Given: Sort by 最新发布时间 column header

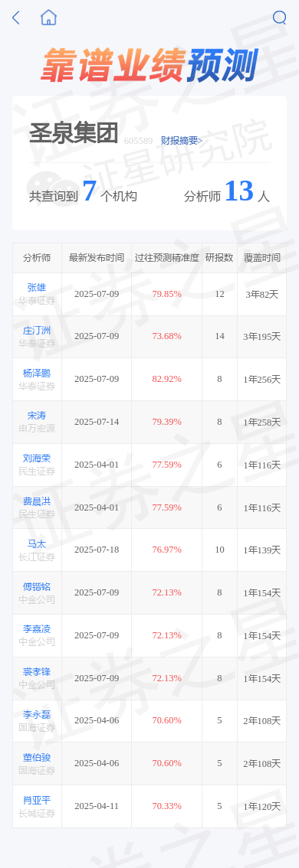Looking at the screenshot, I should click(97, 258).
